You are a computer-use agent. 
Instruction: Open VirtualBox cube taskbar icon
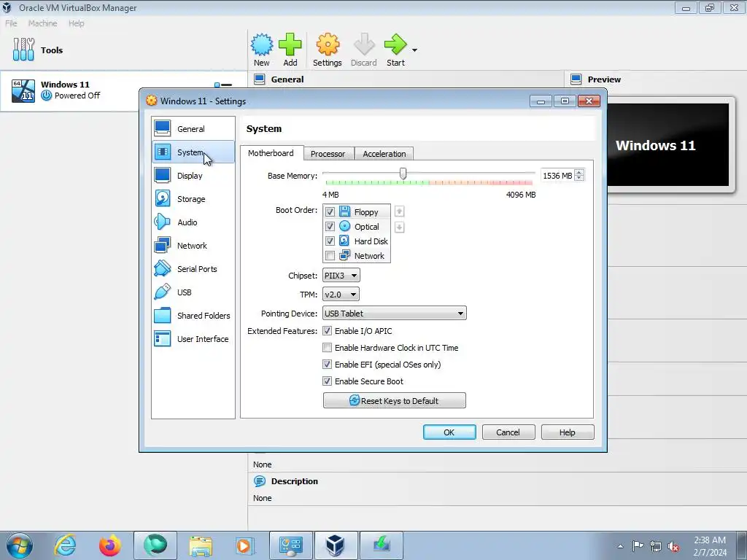(x=335, y=545)
